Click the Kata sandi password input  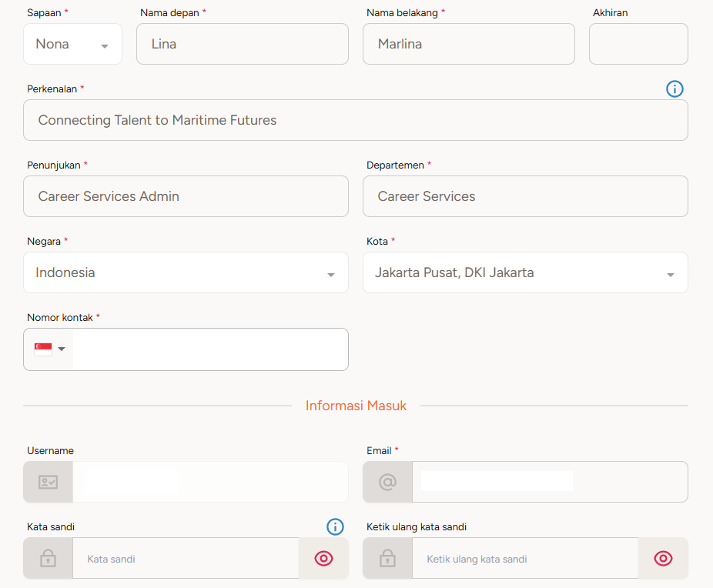[x=185, y=559]
